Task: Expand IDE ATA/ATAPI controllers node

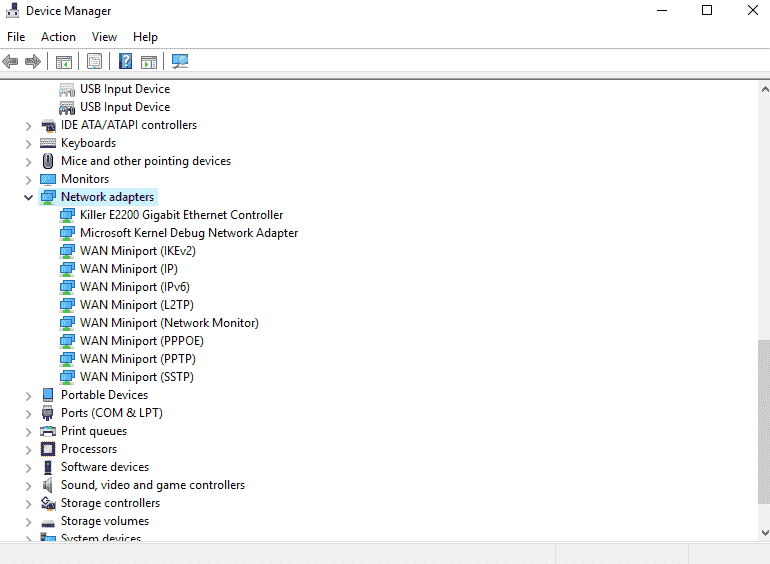Action: pos(28,126)
